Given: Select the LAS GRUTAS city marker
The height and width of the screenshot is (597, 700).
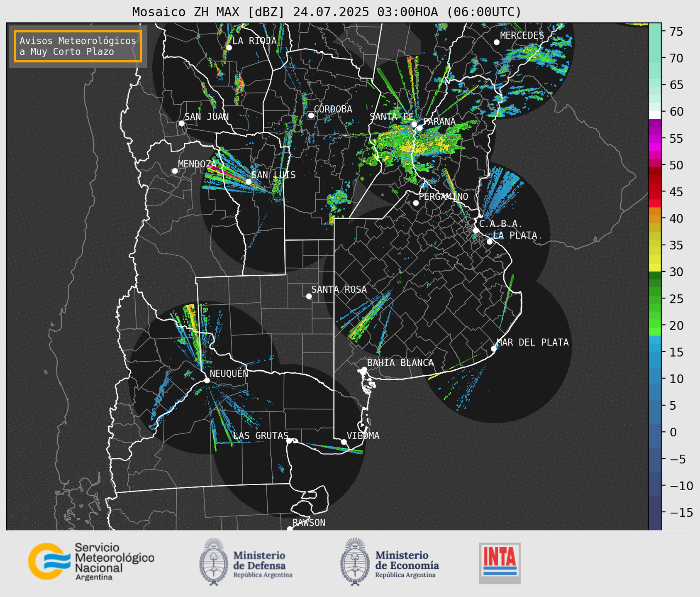Looking at the screenshot, I should (x=289, y=440).
